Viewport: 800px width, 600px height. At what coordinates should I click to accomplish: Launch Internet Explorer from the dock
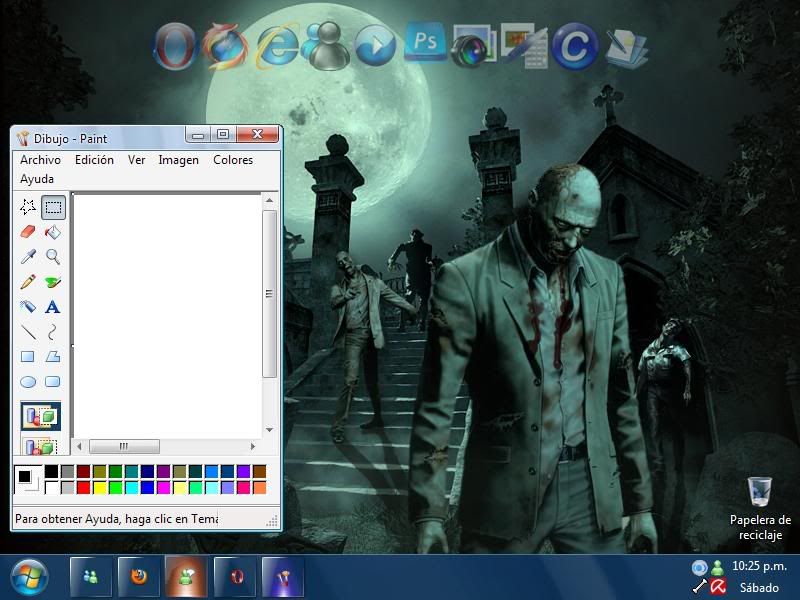pyautogui.click(x=277, y=46)
